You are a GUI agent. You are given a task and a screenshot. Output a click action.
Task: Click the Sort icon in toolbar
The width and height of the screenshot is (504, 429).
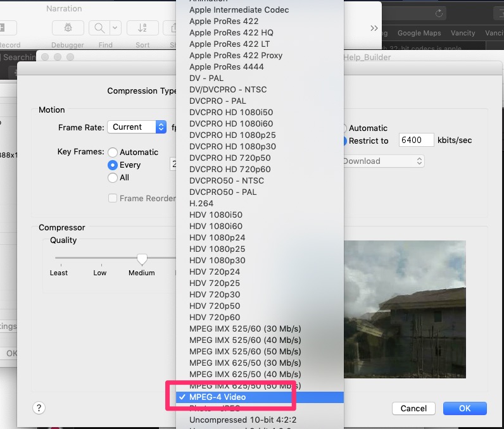pyautogui.click(x=142, y=28)
